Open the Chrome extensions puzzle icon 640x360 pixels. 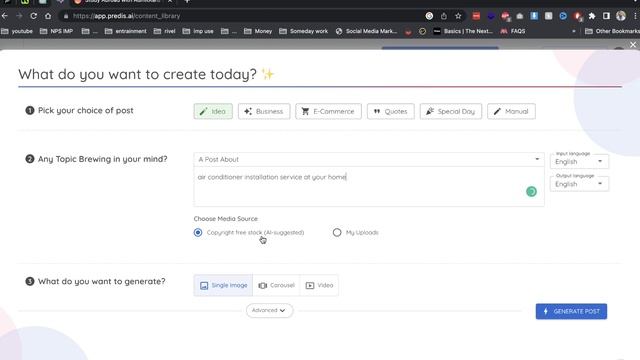click(592, 16)
